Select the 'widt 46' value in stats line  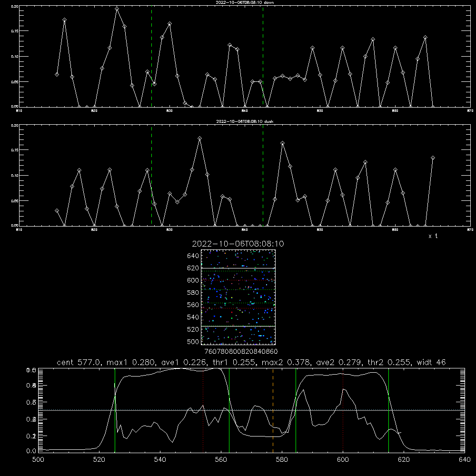pos(431,362)
